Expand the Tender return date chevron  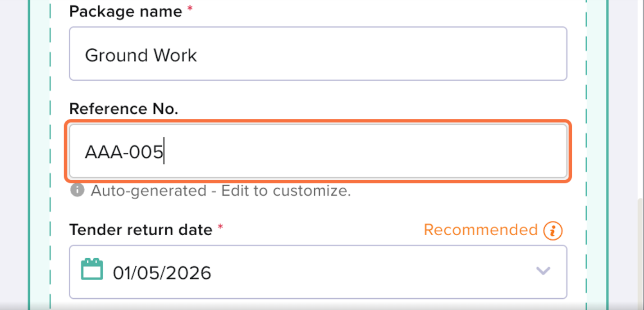(x=543, y=271)
